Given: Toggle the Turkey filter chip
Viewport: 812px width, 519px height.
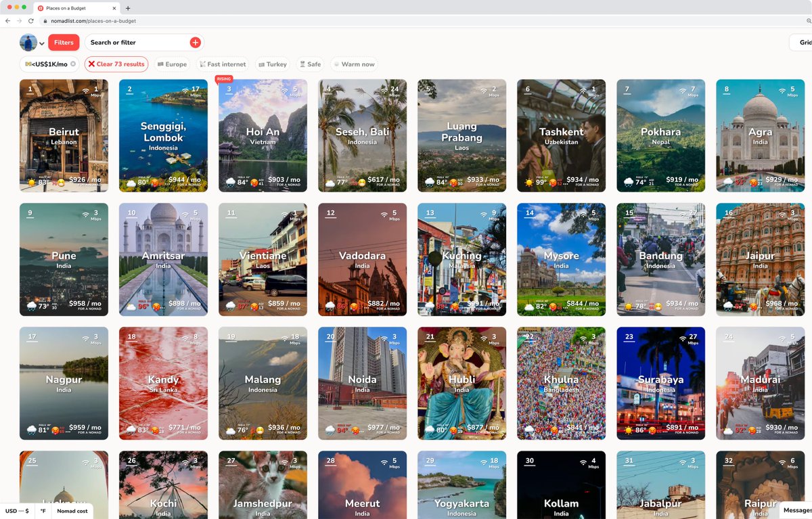Looking at the screenshot, I should pos(273,64).
